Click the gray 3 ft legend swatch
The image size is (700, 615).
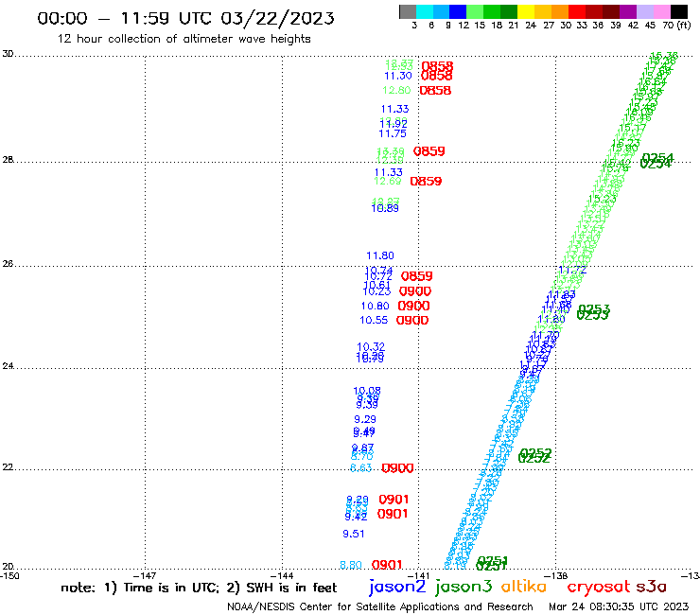408,11
